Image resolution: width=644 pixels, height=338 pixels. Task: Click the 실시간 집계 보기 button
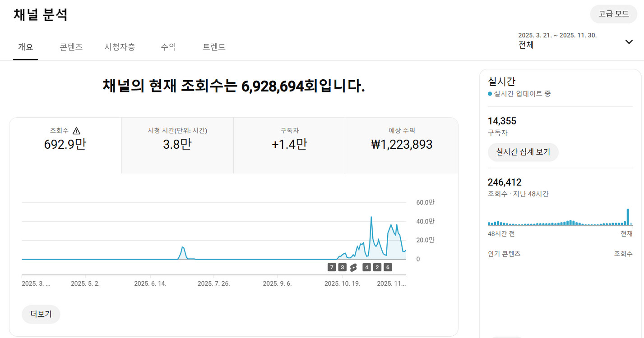[x=523, y=152]
